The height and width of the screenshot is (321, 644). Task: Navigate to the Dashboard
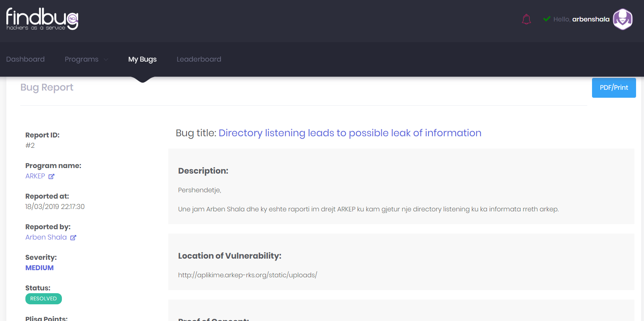point(25,59)
